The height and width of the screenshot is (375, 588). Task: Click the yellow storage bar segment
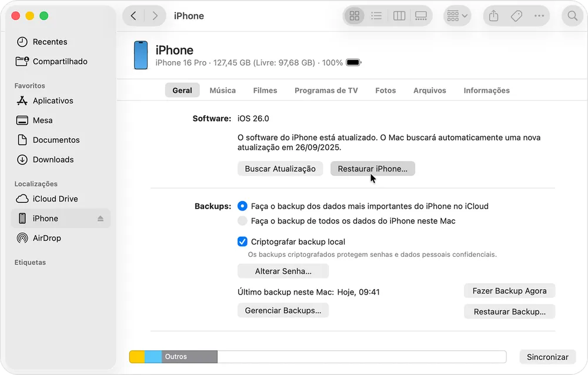point(137,357)
